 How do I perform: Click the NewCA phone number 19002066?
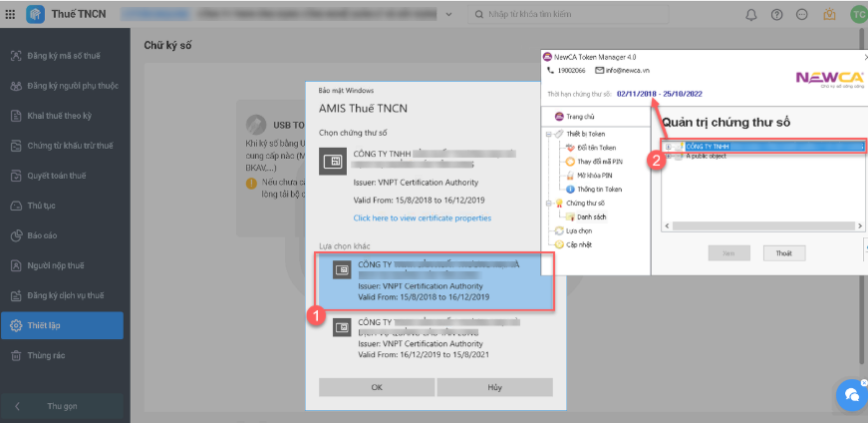(571, 71)
